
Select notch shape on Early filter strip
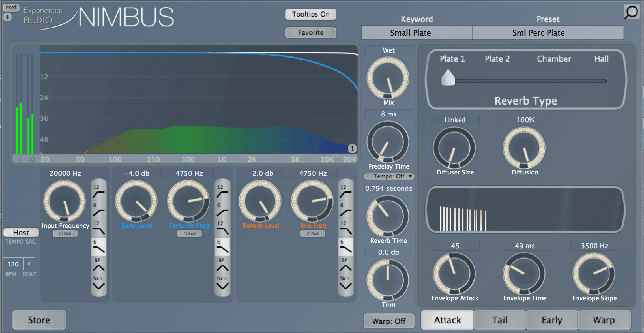222,283
